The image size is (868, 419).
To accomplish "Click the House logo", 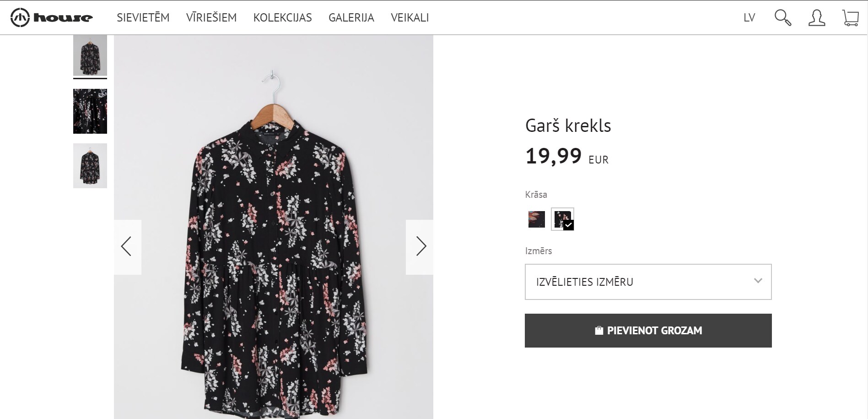I will 51,18.
